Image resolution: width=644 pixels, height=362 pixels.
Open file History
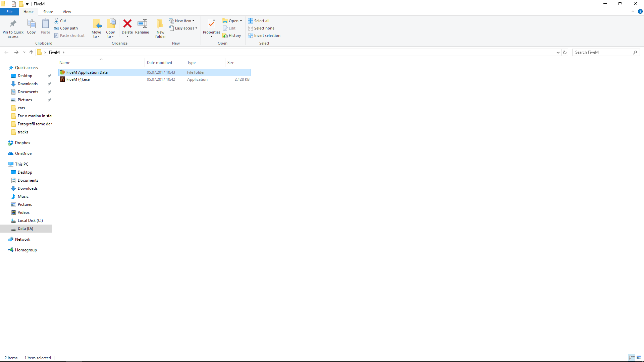point(232,36)
